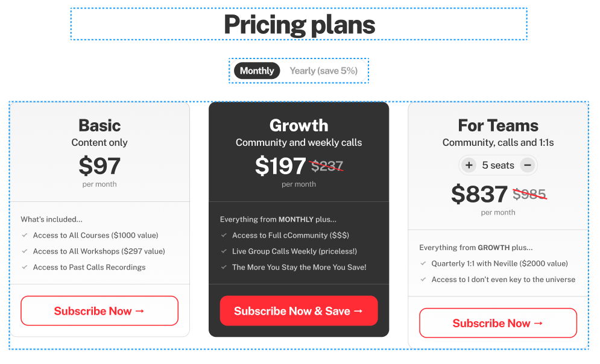Click checkmark beside "Access to Full cCommunity"
The width and height of the screenshot is (600, 364).
tap(224, 235)
